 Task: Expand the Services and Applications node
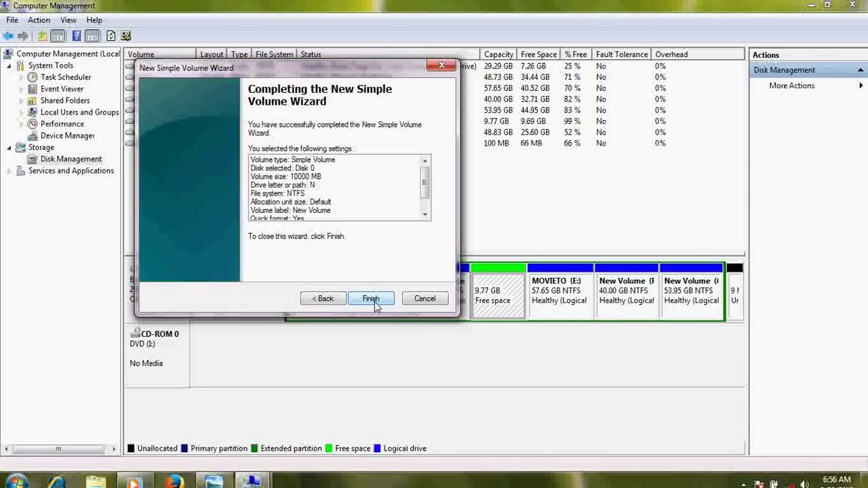(x=9, y=171)
